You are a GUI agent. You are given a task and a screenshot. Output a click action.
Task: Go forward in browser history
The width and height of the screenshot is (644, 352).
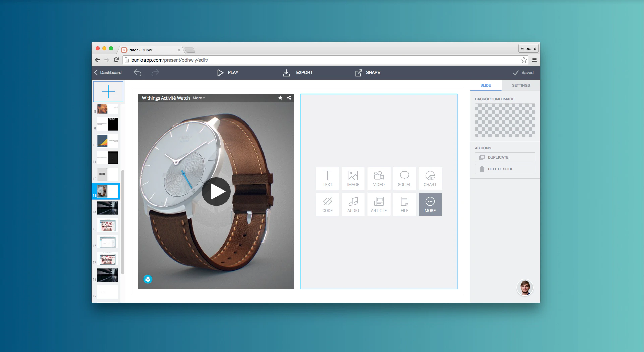(x=107, y=60)
